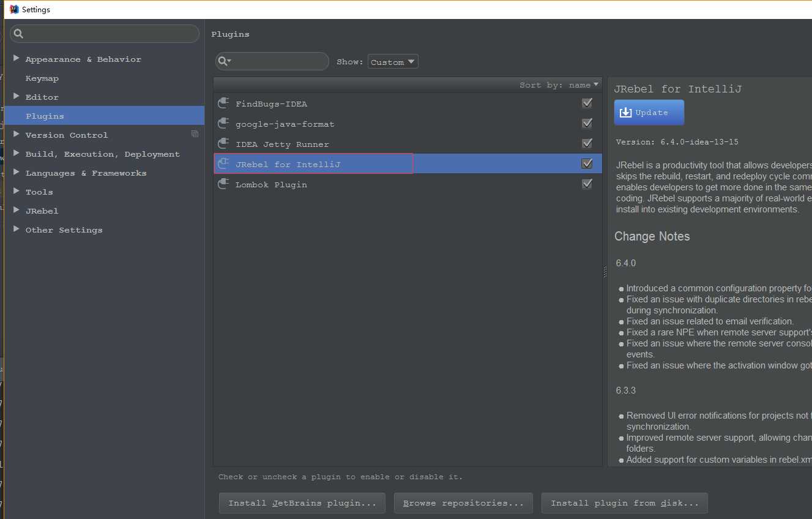Toggle the IDEA Jetty Runner checkbox
Image resolution: width=812 pixels, height=519 pixels.
click(x=587, y=143)
